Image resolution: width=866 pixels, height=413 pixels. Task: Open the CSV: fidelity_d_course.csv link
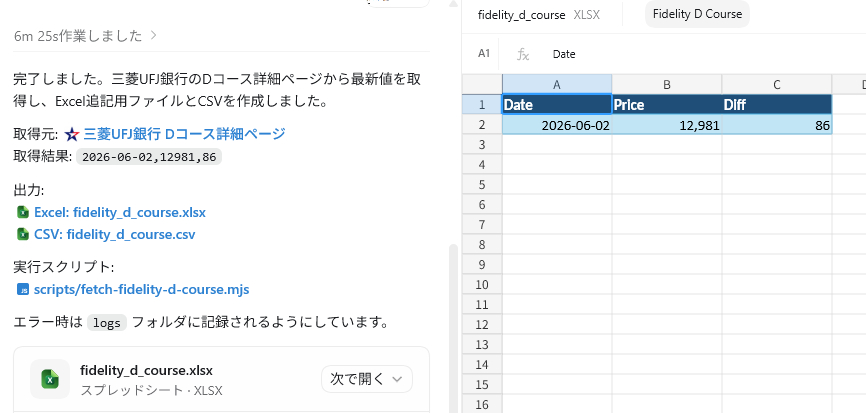pyautogui.click(x=114, y=234)
